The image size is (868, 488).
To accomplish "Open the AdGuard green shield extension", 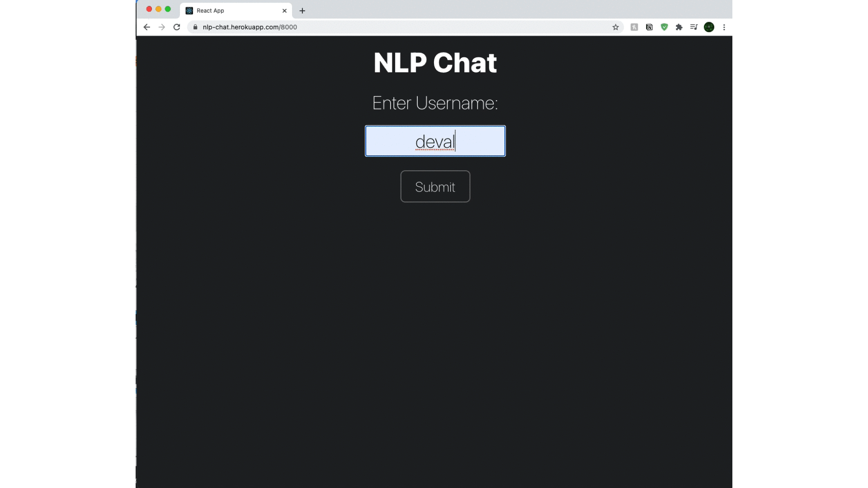I will [x=664, y=27].
